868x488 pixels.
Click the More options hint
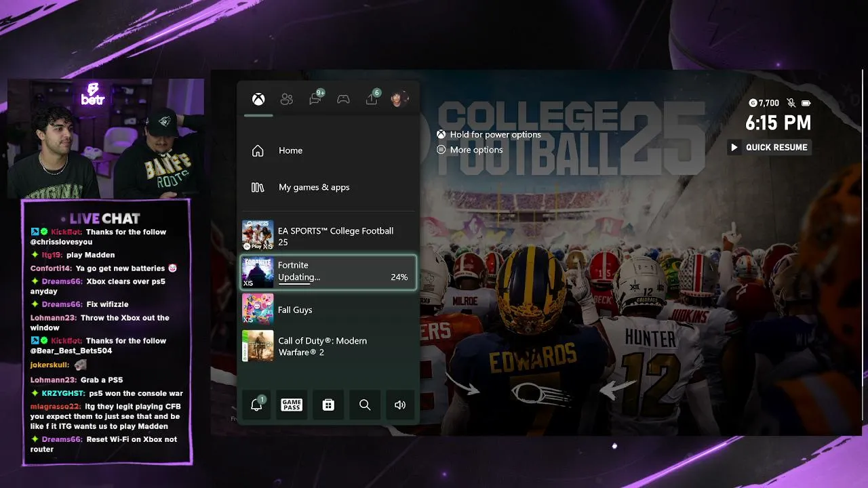tap(477, 150)
